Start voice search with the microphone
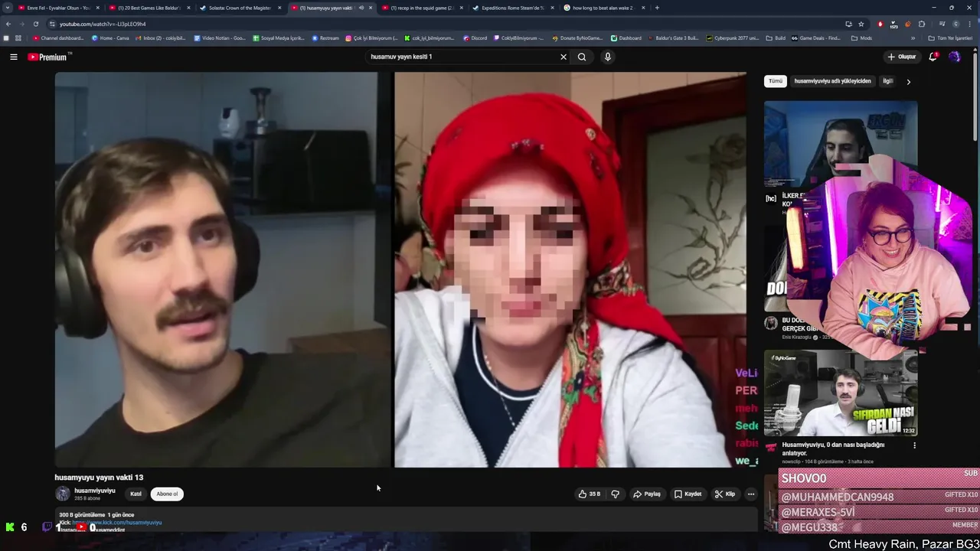The width and height of the screenshot is (980, 551). click(x=607, y=57)
